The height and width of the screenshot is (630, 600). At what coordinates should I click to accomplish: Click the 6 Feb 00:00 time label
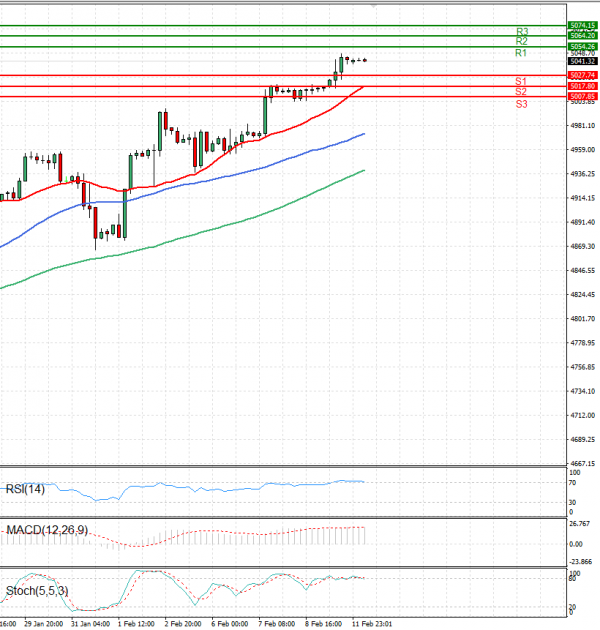pyautogui.click(x=230, y=624)
